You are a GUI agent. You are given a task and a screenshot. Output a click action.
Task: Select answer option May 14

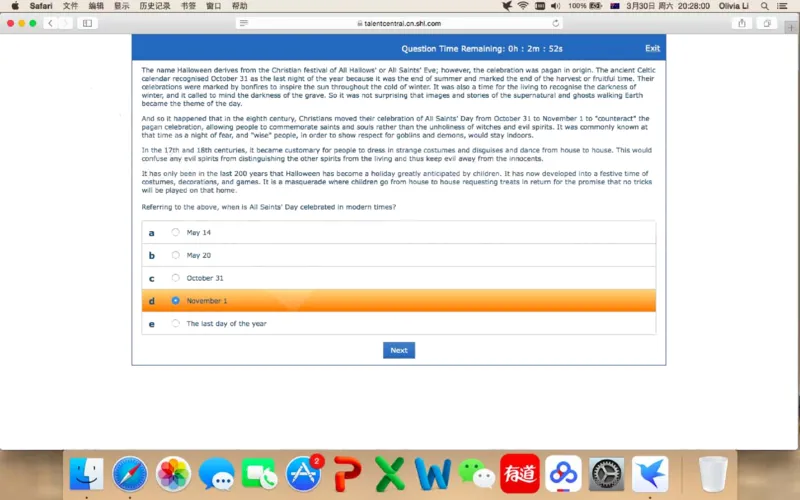[176, 232]
